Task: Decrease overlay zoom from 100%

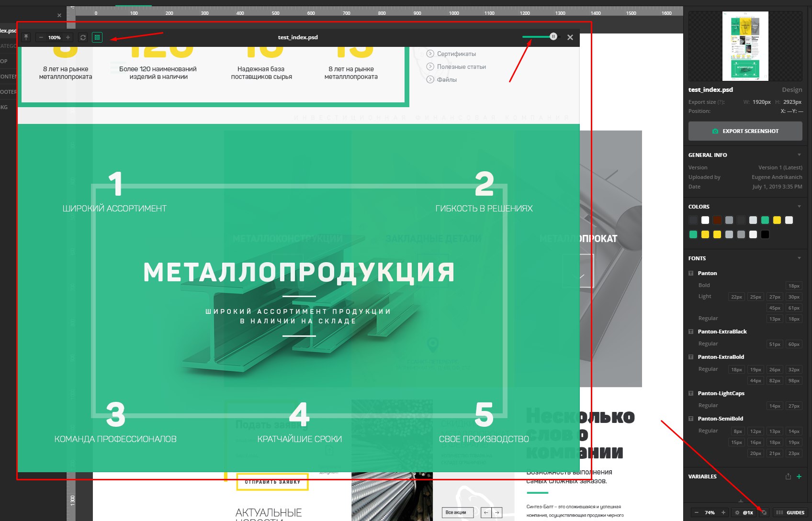Action: pos(41,37)
